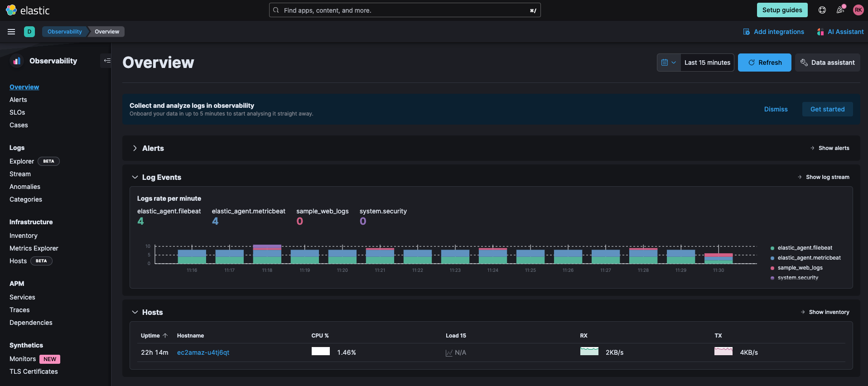Open host ec2amaz-u4tj6qt link
Viewport: 868px width, 386px height.
point(203,352)
